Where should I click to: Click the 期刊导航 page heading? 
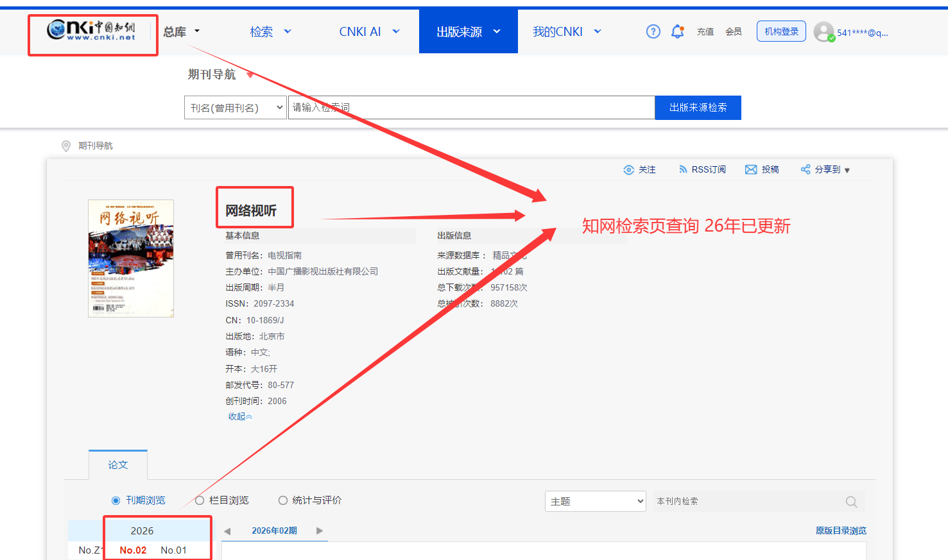(x=212, y=75)
